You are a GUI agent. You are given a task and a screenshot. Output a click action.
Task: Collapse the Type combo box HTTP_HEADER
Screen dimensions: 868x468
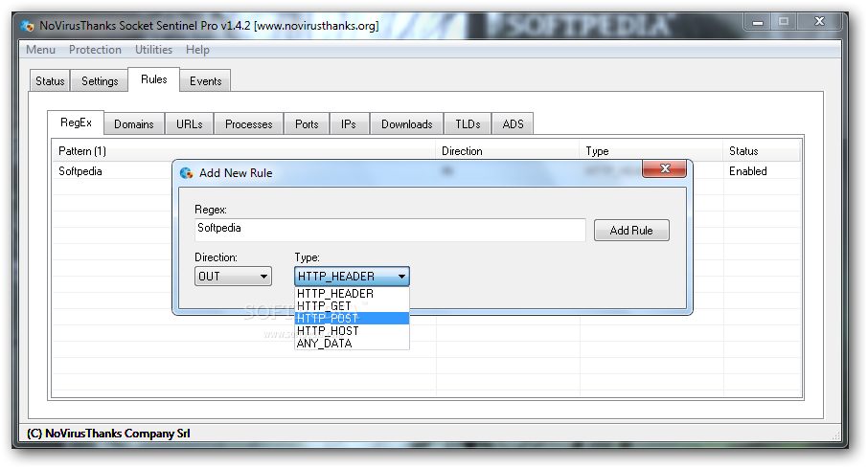352,276
